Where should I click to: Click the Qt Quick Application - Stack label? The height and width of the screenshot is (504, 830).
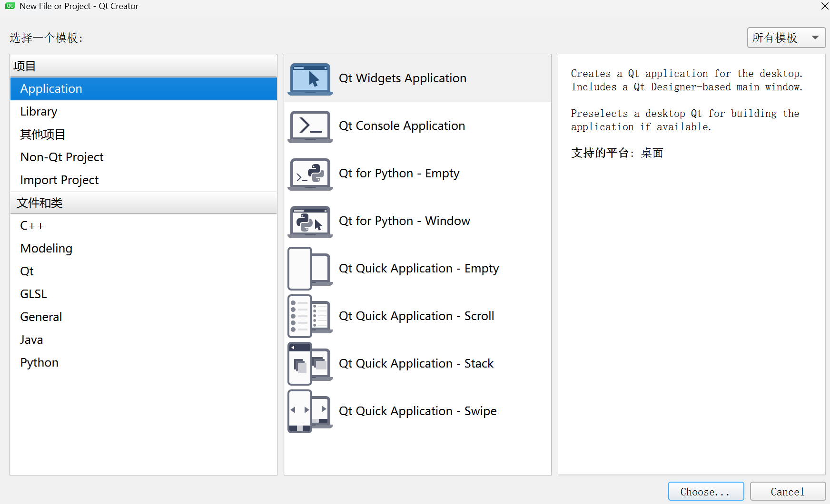point(416,364)
